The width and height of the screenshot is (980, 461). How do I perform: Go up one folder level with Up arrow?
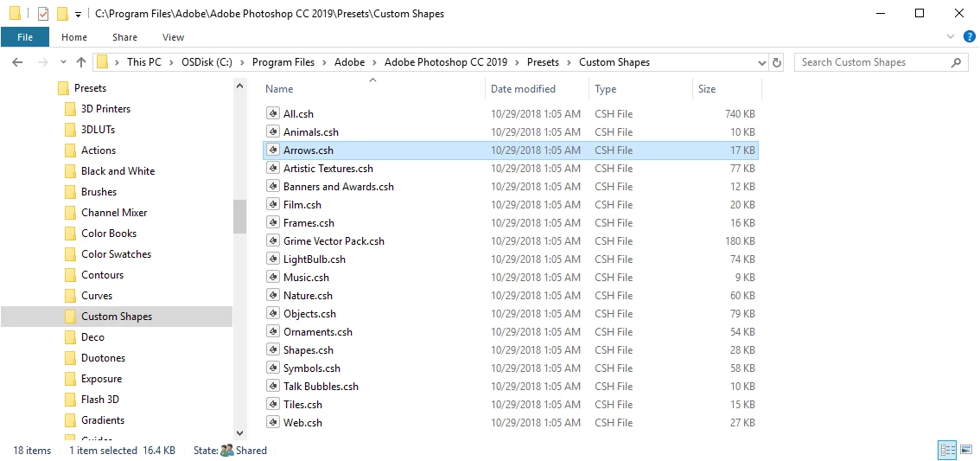click(81, 62)
